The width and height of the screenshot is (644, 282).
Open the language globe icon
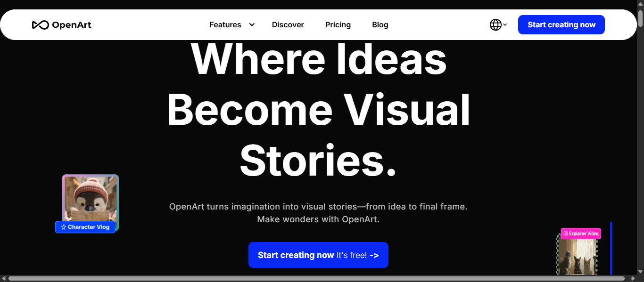pos(495,24)
